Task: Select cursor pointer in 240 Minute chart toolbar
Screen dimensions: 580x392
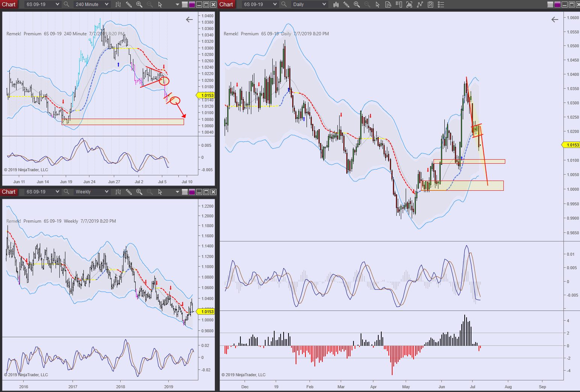Action: tap(160, 5)
